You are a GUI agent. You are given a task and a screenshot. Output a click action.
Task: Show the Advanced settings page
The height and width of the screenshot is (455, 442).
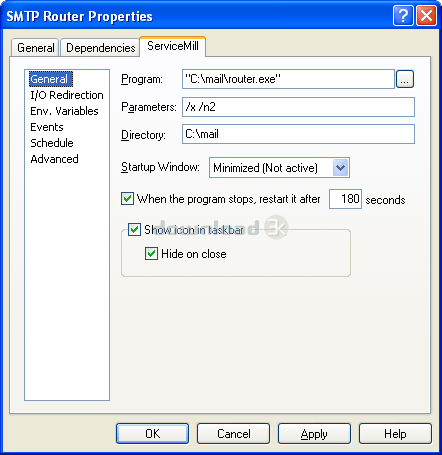pyautogui.click(x=54, y=159)
